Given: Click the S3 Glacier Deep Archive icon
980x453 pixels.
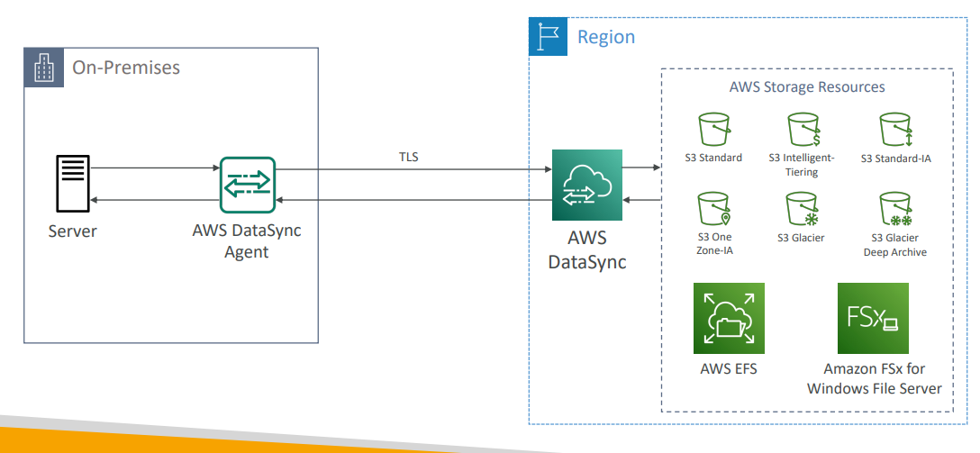Looking at the screenshot, I should point(896,210).
